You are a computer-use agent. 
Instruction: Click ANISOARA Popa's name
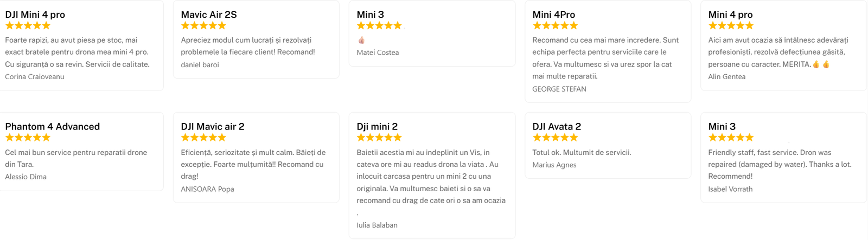coord(207,189)
